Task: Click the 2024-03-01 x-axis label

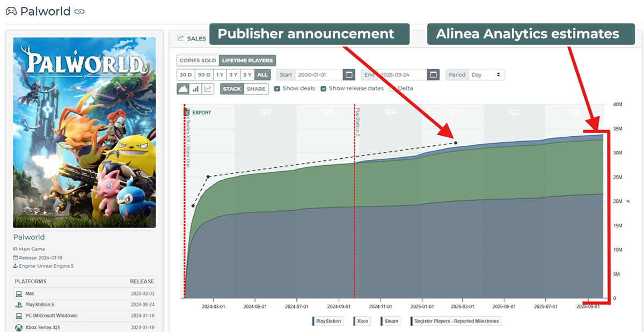Action: point(214,307)
